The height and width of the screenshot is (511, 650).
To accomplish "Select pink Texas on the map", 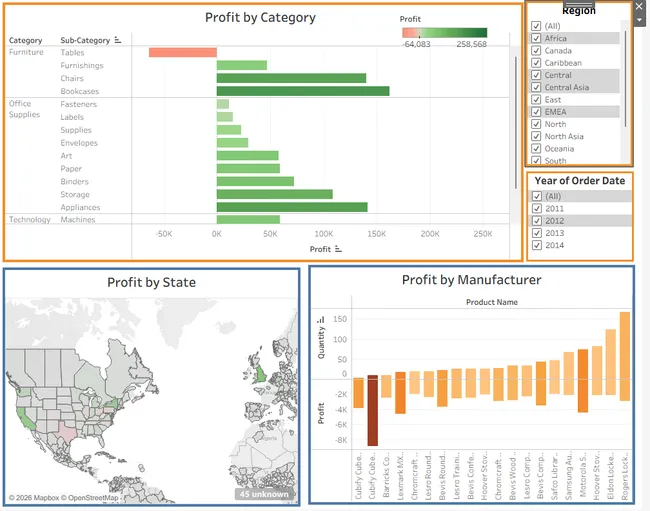I will [x=66, y=433].
